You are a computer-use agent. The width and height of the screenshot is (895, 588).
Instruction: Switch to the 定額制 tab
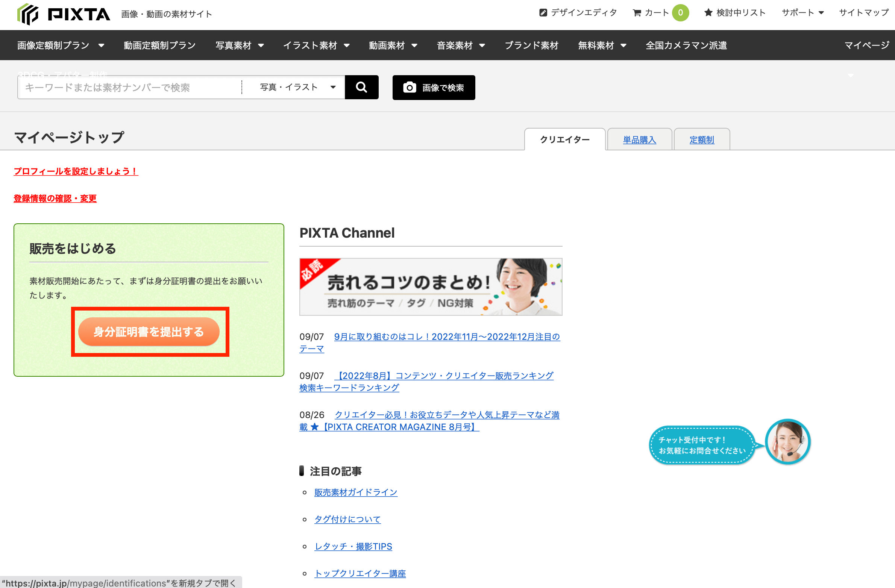pos(702,140)
